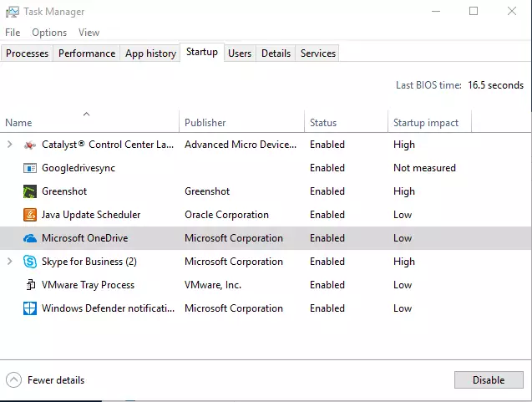The width and height of the screenshot is (532, 402).
Task: Click the Enabled status for Skype for Business
Action: pyautogui.click(x=327, y=262)
